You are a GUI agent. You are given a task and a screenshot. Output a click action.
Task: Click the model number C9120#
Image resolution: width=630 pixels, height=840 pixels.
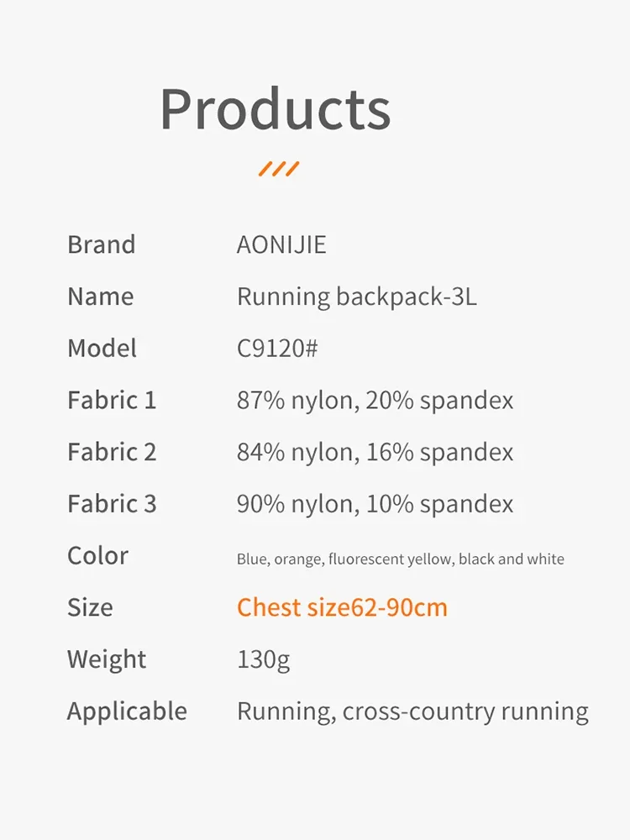coord(277,349)
